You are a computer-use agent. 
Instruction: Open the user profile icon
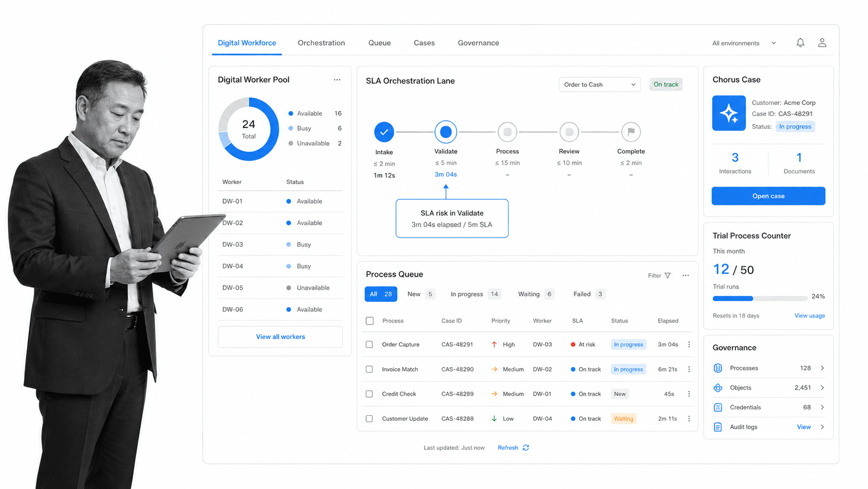coord(822,43)
